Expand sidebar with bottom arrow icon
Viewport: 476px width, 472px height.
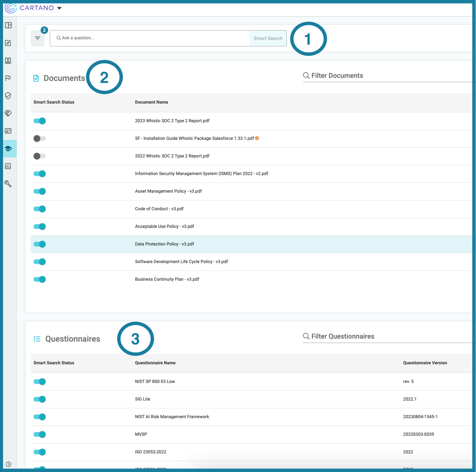9,464
